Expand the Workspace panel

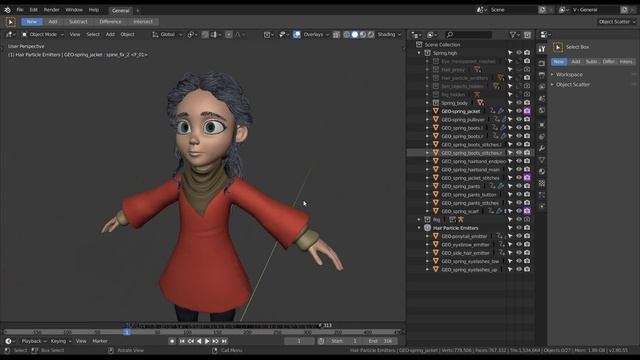569,75
